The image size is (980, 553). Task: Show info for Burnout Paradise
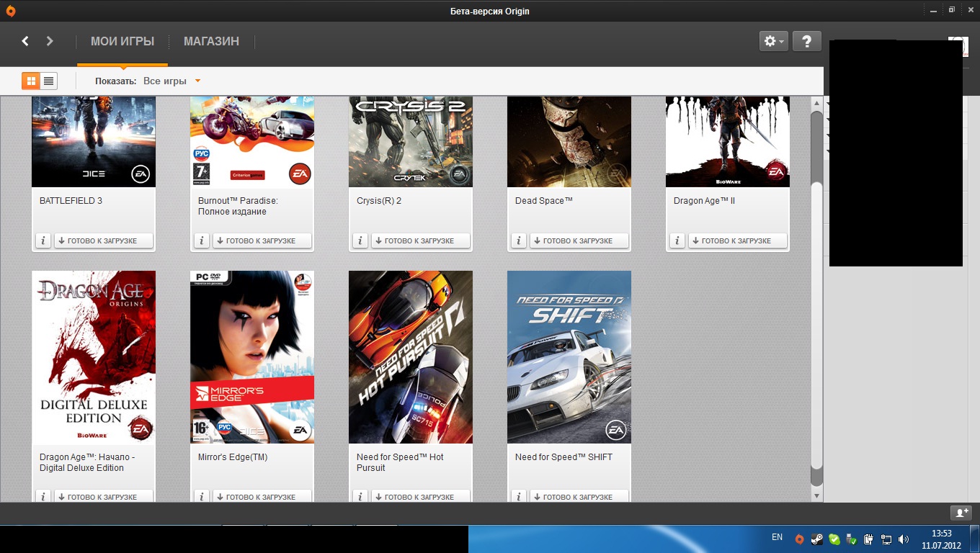click(x=201, y=240)
